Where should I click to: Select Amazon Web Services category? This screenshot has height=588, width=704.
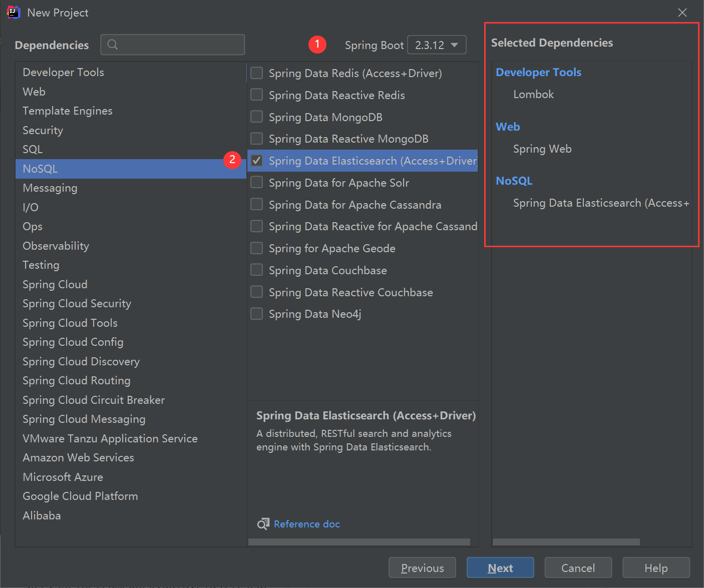tap(131, 457)
